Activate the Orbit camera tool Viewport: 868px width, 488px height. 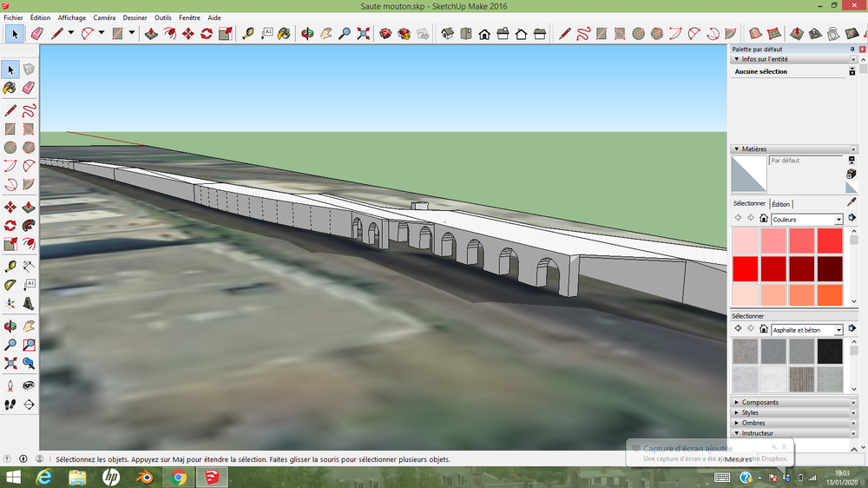coord(307,34)
